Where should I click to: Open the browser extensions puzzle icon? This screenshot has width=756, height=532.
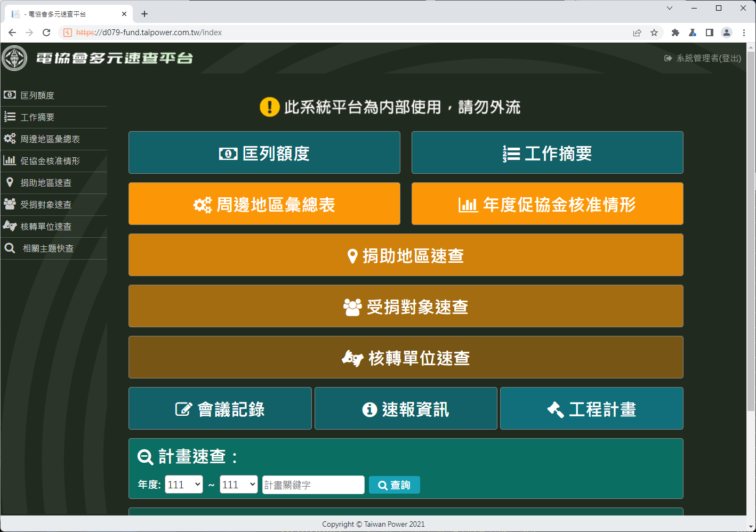point(675,33)
